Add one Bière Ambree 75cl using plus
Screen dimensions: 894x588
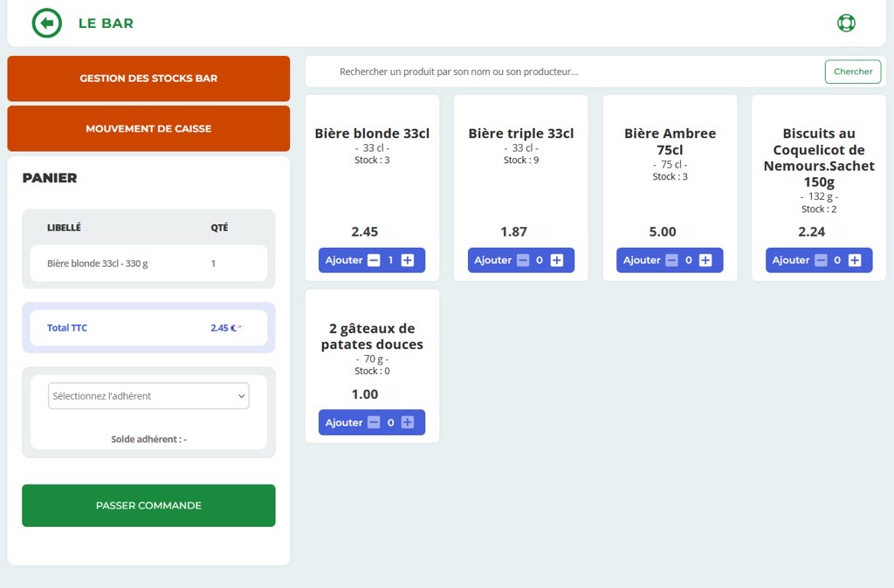[x=705, y=260]
